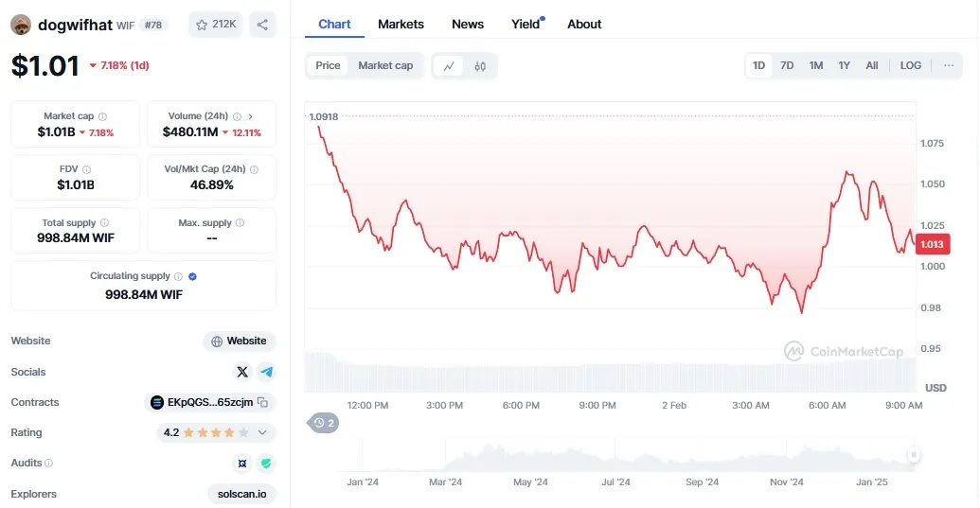The height and width of the screenshot is (508, 980).
Task: Expand Volume (24h) details arrow
Action: click(251, 116)
